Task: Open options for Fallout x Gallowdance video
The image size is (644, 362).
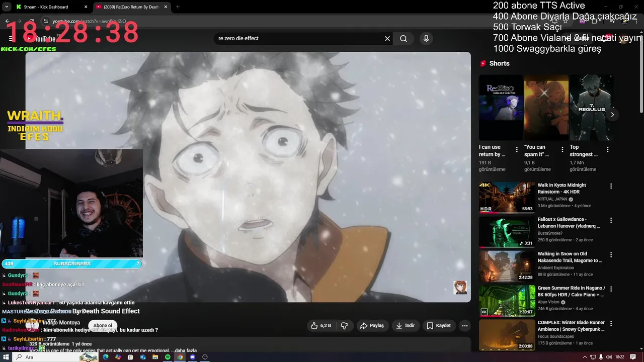Action: pyautogui.click(x=611, y=220)
